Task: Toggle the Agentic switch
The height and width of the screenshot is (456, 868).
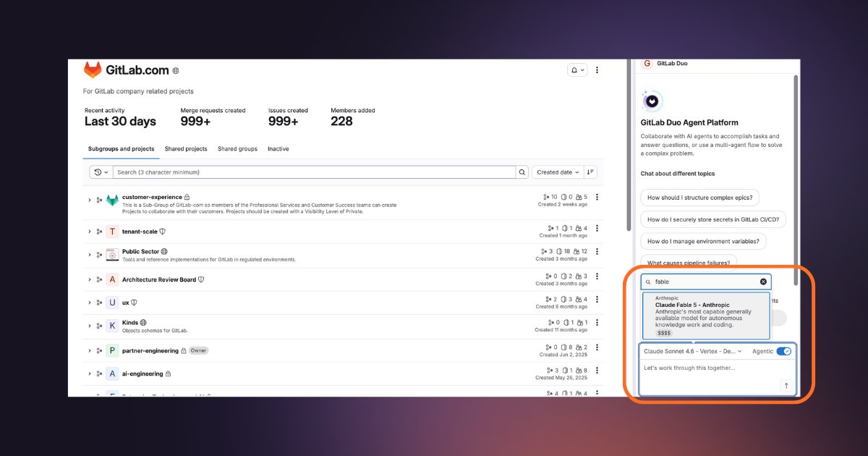Action: 783,351
